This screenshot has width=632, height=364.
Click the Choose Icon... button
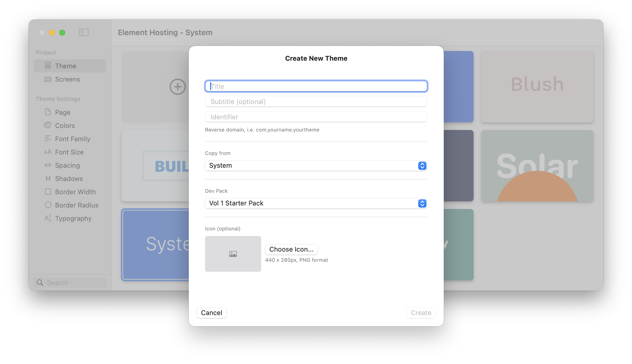coord(291,249)
